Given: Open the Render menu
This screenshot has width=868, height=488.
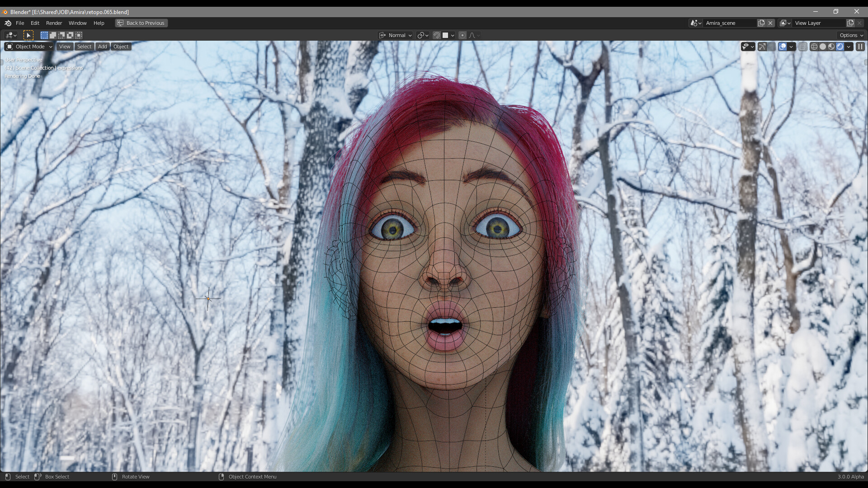Looking at the screenshot, I should coord(54,23).
